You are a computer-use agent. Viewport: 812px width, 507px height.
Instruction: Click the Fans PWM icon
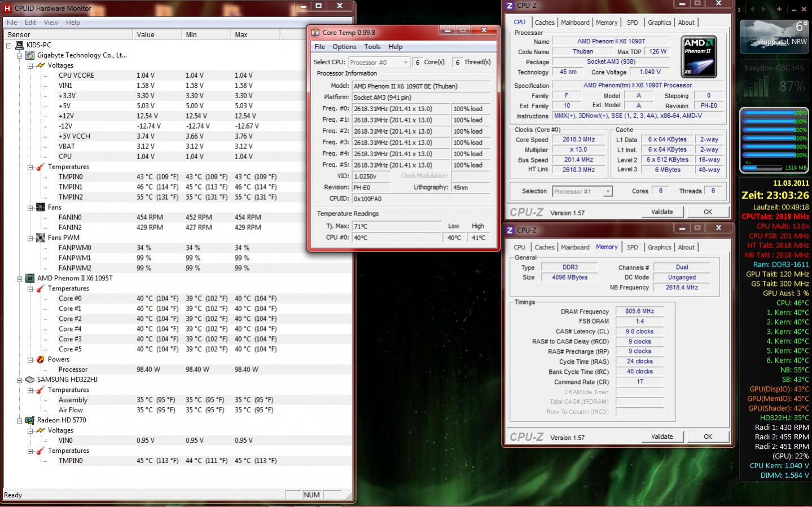[41, 238]
